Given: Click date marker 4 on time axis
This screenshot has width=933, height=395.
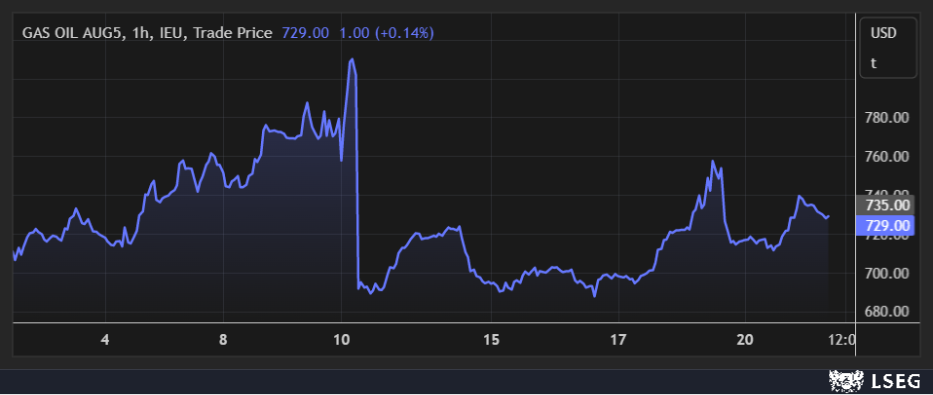Looking at the screenshot, I should point(105,340).
